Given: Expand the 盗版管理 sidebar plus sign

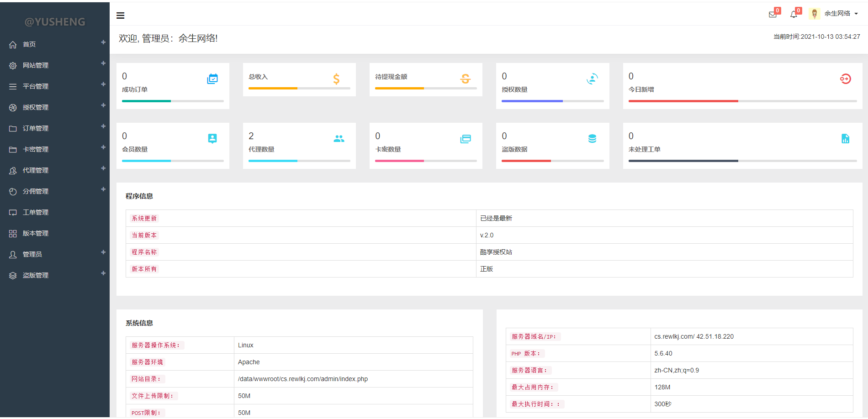Looking at the screenshot, I should (x=103, y=273).
